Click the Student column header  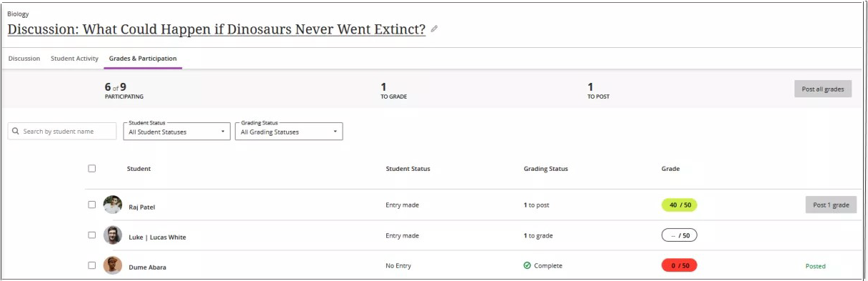click(x=138, y=169)
